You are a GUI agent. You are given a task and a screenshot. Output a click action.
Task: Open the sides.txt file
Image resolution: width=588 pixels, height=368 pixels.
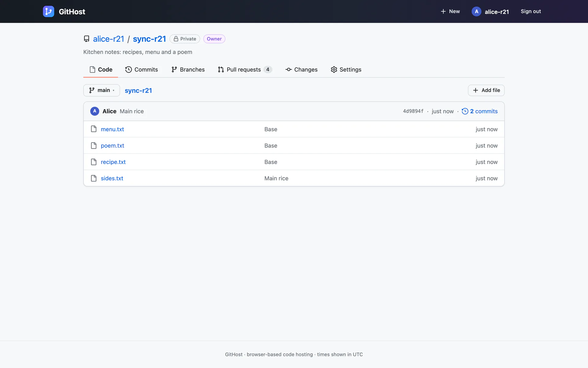pyautogui.click(x=112, y=178)
